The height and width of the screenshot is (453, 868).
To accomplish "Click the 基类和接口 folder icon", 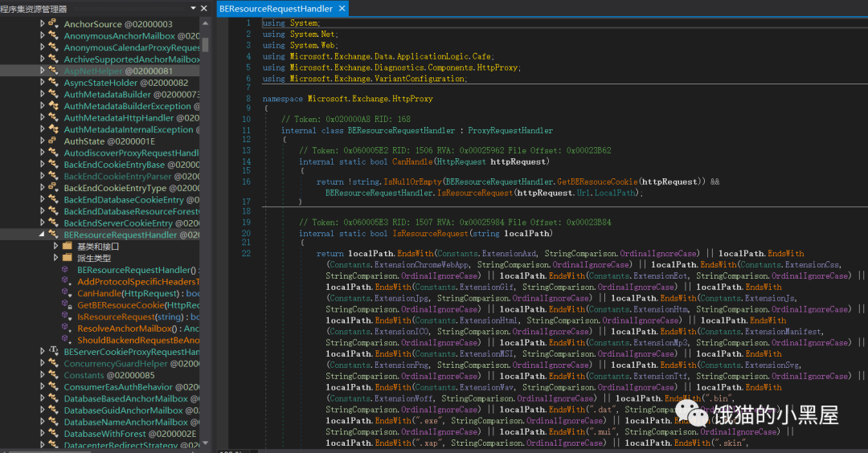I will [67, 246].
